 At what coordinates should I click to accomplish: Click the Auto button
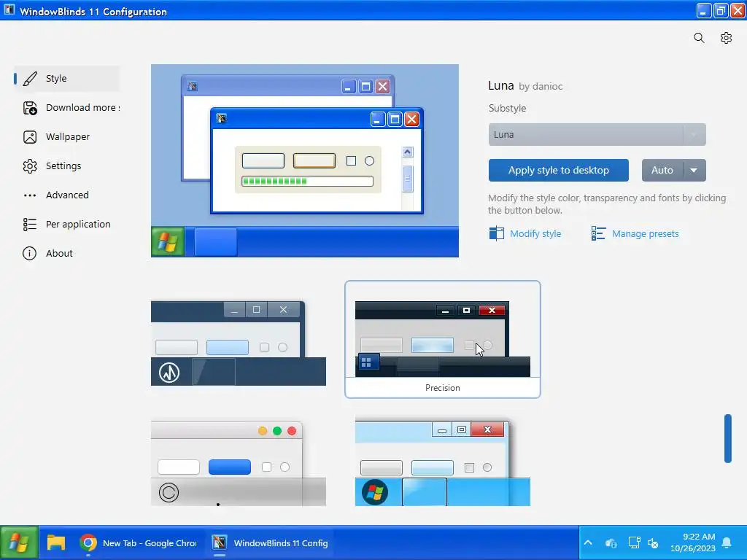coord(662,171)
